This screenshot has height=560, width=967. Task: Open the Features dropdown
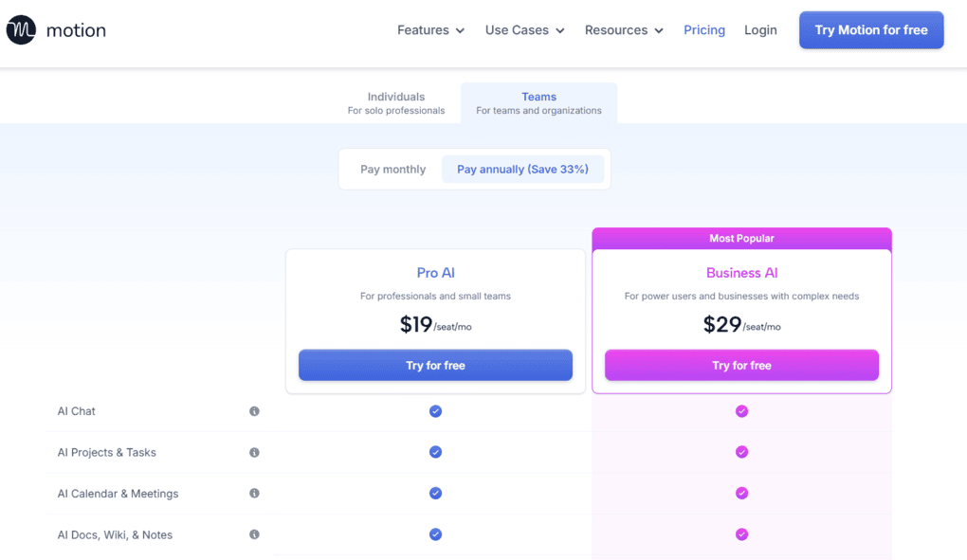click(430, 29)
